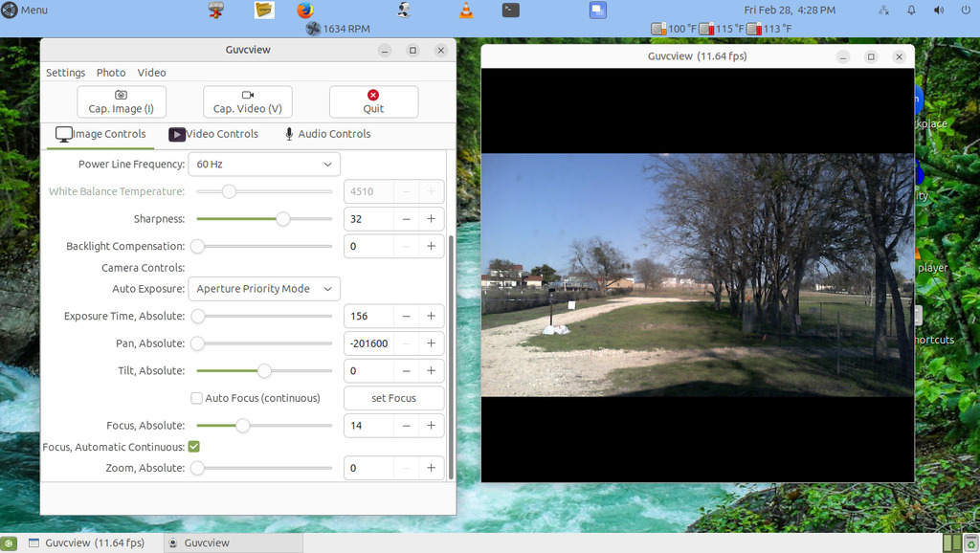Open the Settings menu

tap(65, 73)
